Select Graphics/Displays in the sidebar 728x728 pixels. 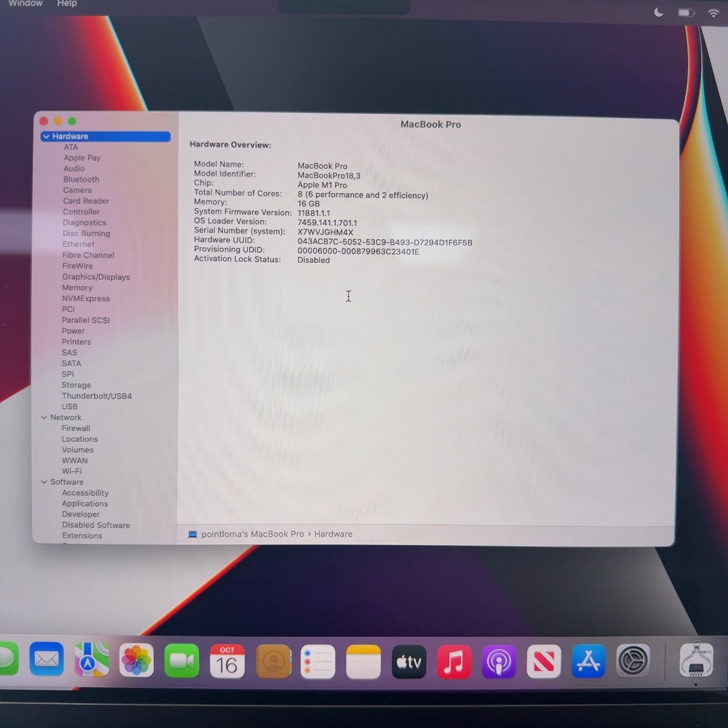pyautogui.click(x=96, y=277)
